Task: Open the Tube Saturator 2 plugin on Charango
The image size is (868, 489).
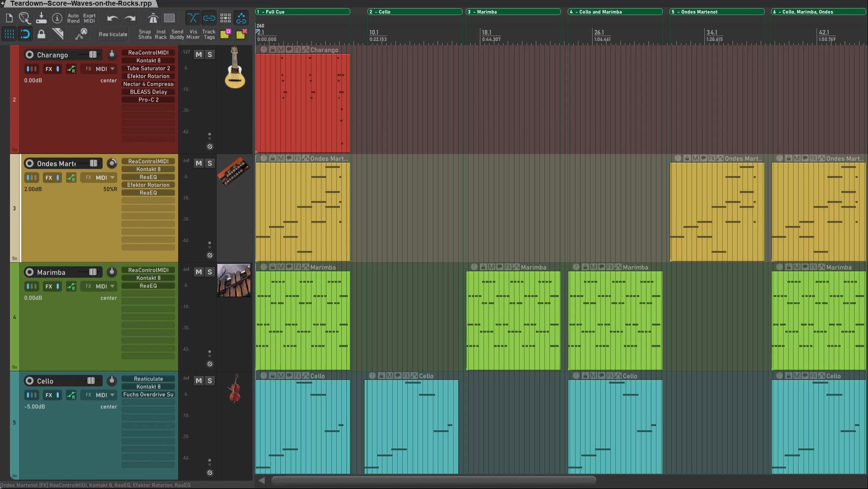Action: click(x=148, y=68)
